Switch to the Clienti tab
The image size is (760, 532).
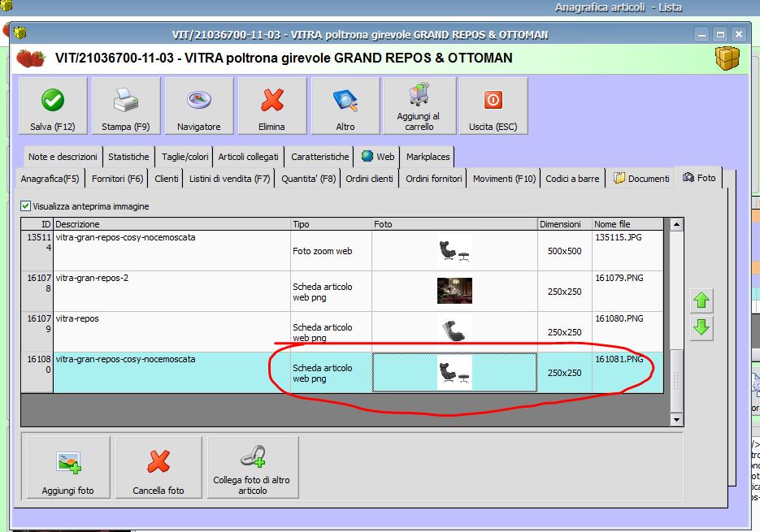point(167,179)
